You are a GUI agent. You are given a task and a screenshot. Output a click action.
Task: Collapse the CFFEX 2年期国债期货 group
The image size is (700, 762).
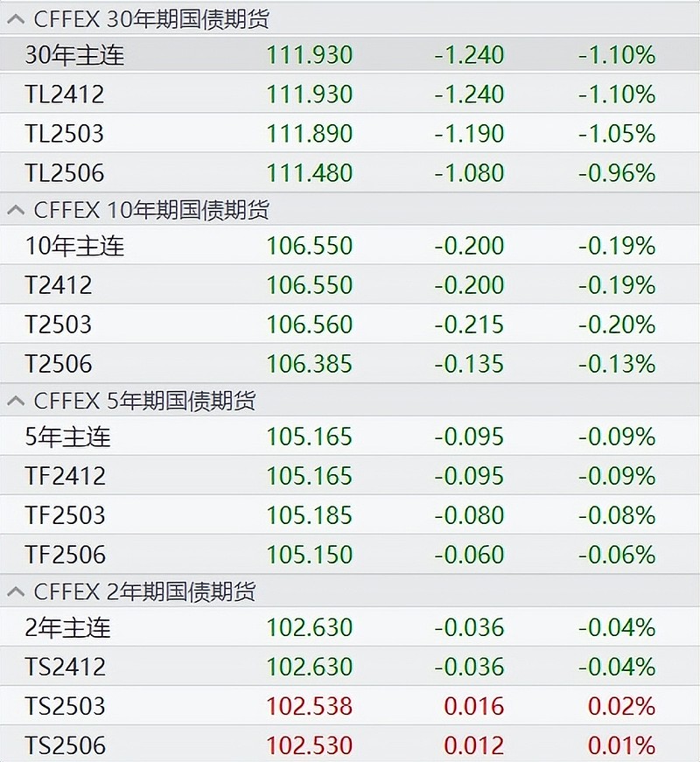coord(16,592)
